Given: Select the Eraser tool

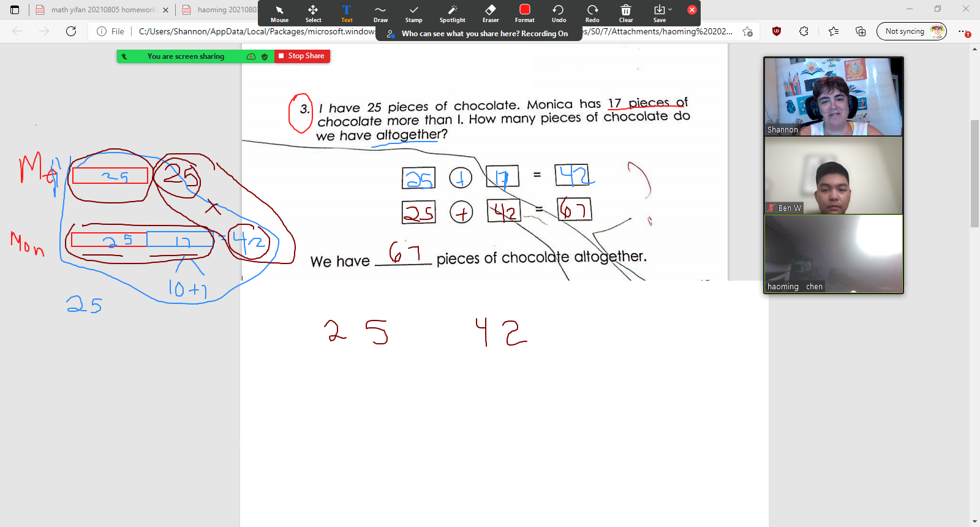Looking at the screenshot, I should 491,13.
